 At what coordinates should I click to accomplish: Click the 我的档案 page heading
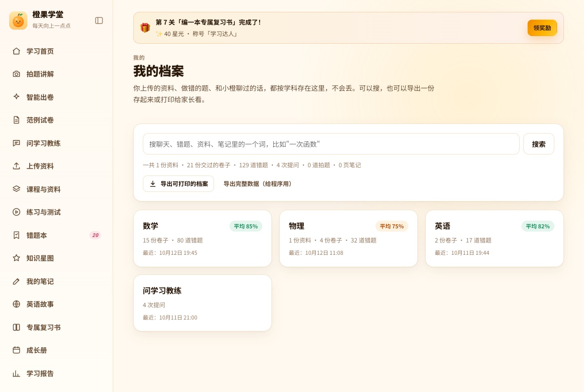click(x=158, y=71)
